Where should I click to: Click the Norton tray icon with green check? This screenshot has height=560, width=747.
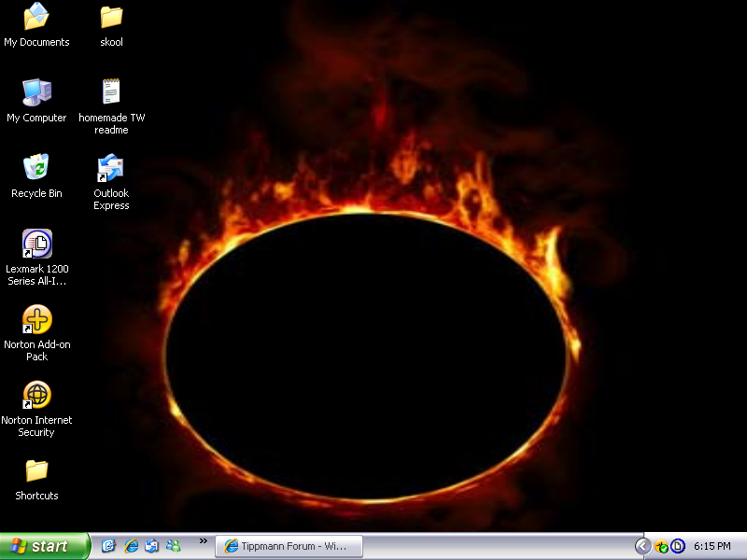point(661,546)
